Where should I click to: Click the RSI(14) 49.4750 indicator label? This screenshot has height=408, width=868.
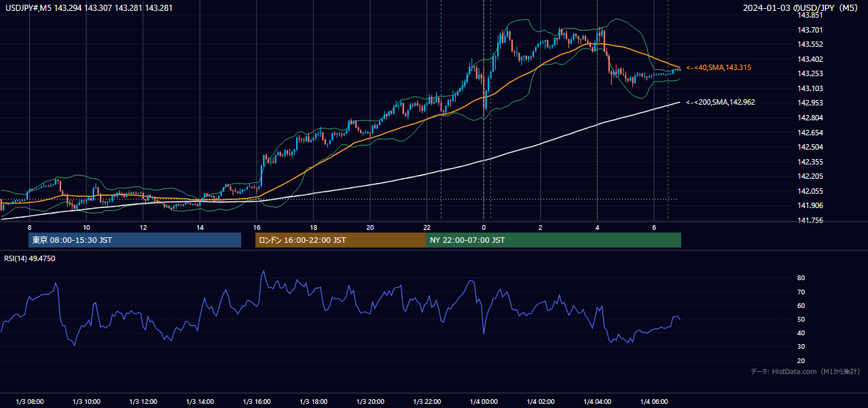(x=30, y=258)
